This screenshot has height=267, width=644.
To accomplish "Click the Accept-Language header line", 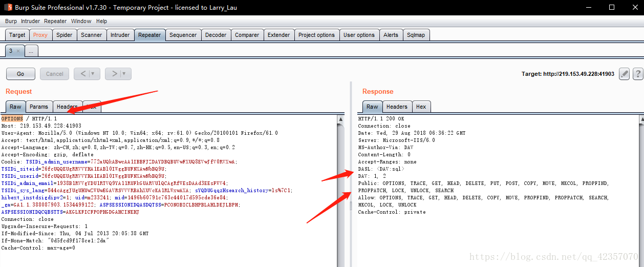I will (118, 147).
